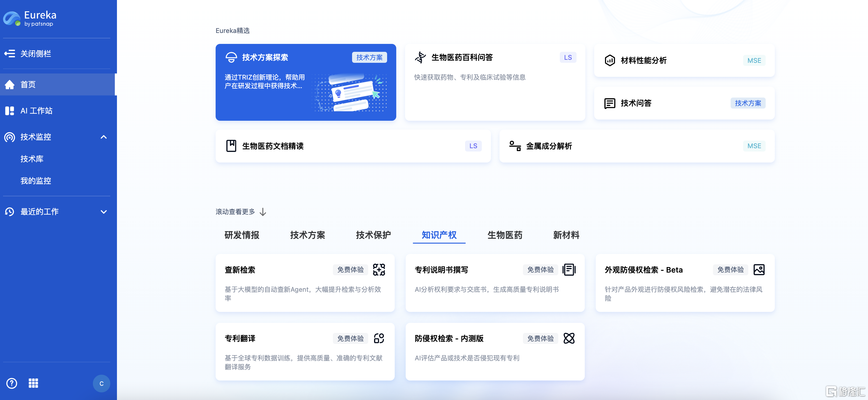
Task: Click the 滚动查看更多 text
Action: 235,212
